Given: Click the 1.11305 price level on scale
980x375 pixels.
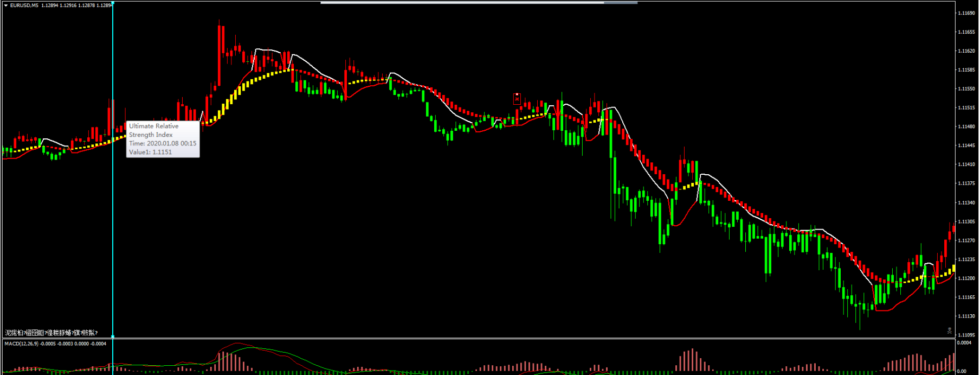Looking at the screenshot, I should 966,221.
